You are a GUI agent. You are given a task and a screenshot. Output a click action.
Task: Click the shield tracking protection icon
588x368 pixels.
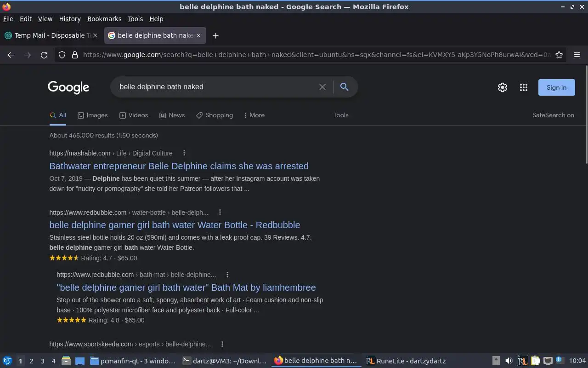pyautogui.click(x=62, y=55)
